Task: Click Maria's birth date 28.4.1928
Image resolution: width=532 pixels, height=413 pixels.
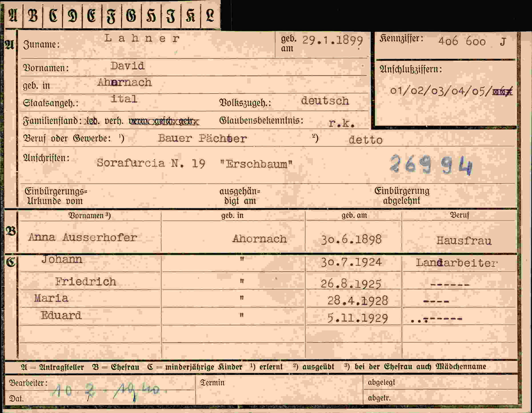Action: (x=357, y=301)
